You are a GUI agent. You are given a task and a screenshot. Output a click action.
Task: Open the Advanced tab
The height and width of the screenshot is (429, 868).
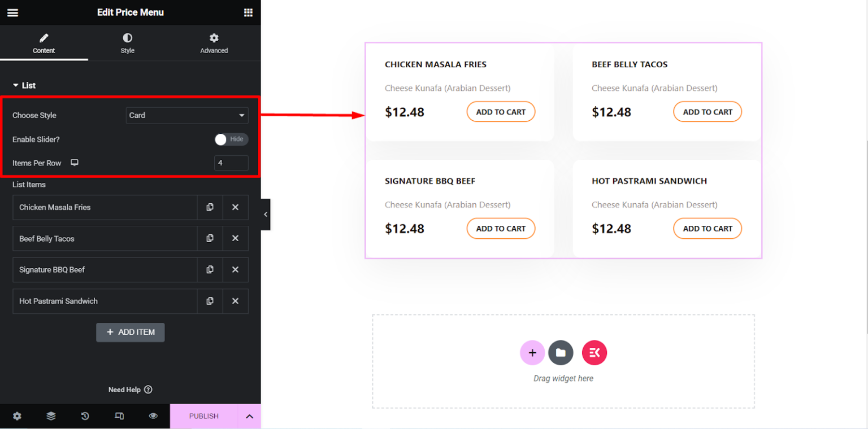(214, 43)
